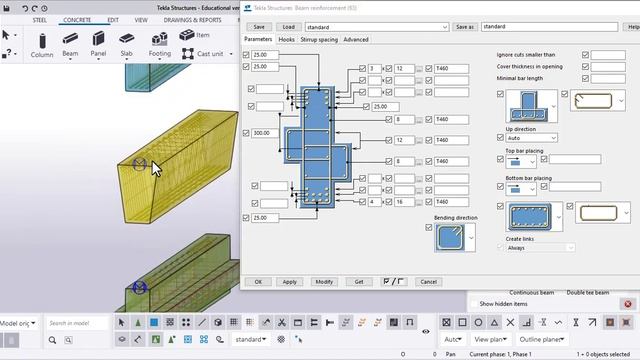
Task: Click the Undo arrow icon
Action: 25,8
